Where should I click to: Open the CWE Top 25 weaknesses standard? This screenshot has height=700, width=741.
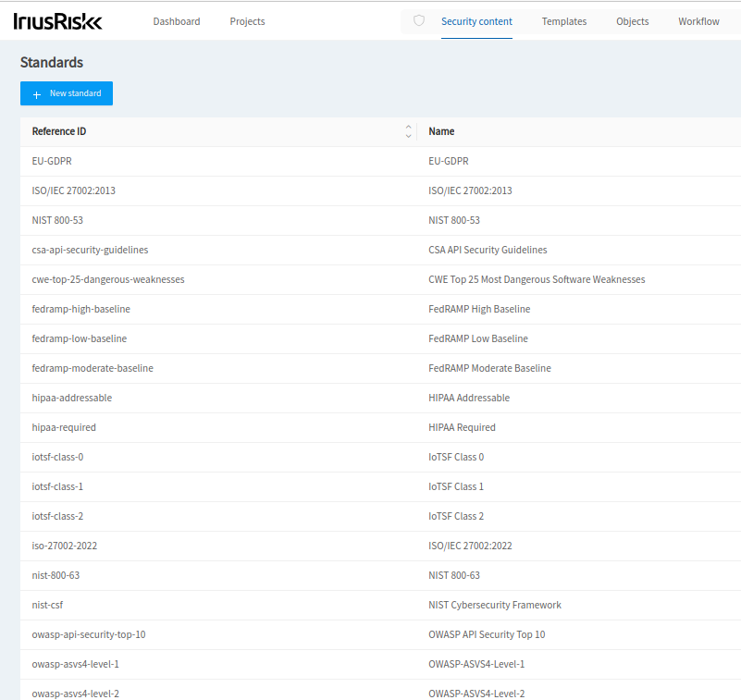108,279
